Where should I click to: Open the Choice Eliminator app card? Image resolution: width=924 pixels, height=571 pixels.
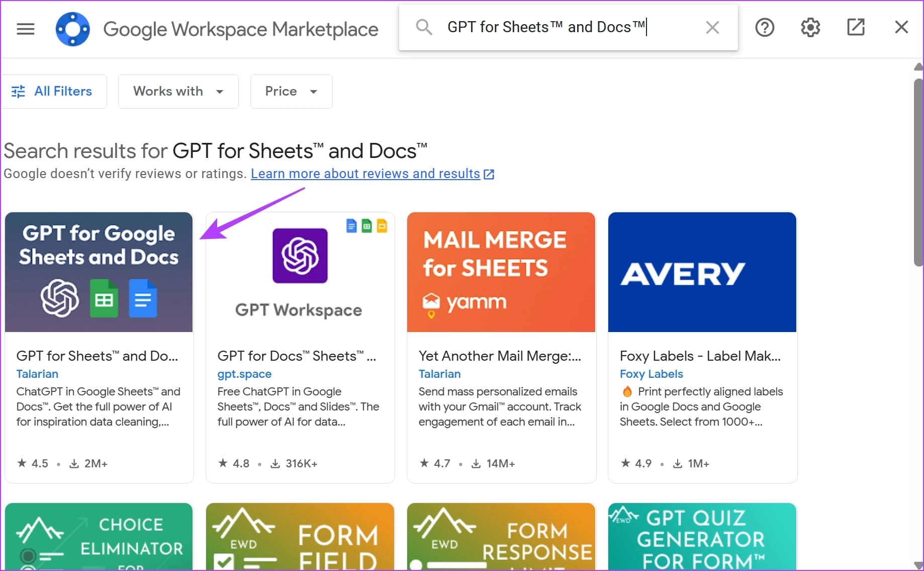[x=99, y=536]
